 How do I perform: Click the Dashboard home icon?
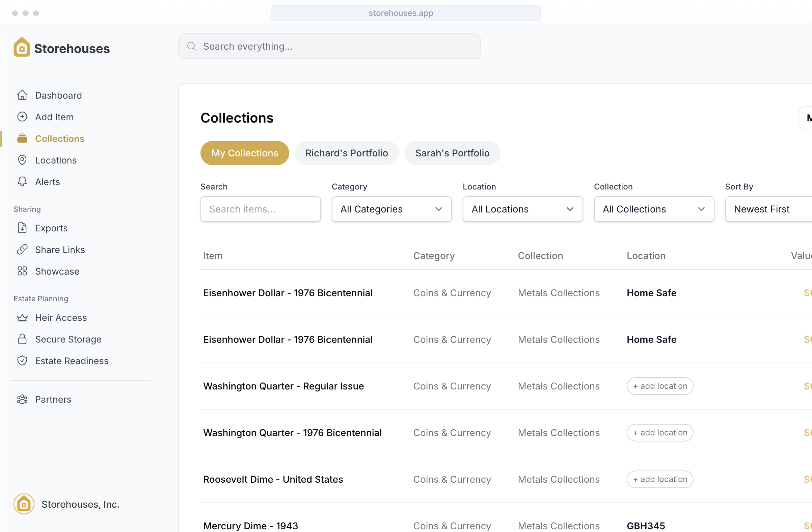coord(22,95)
